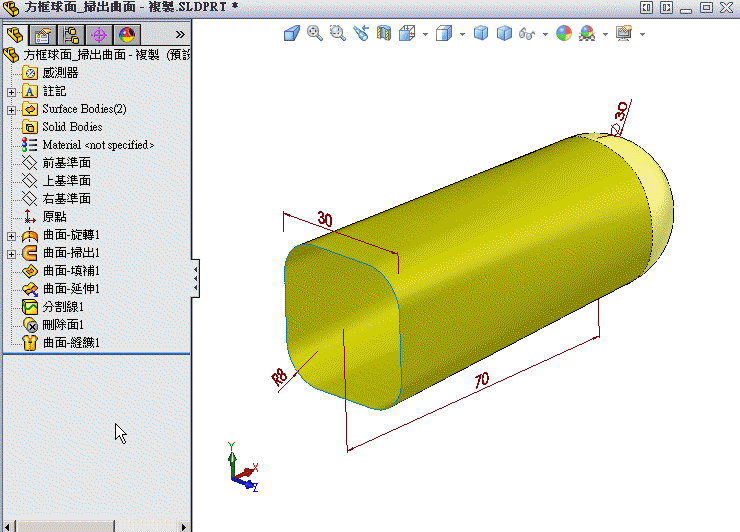Open the View Settings dropdown arrow

[x=642, y=34]
